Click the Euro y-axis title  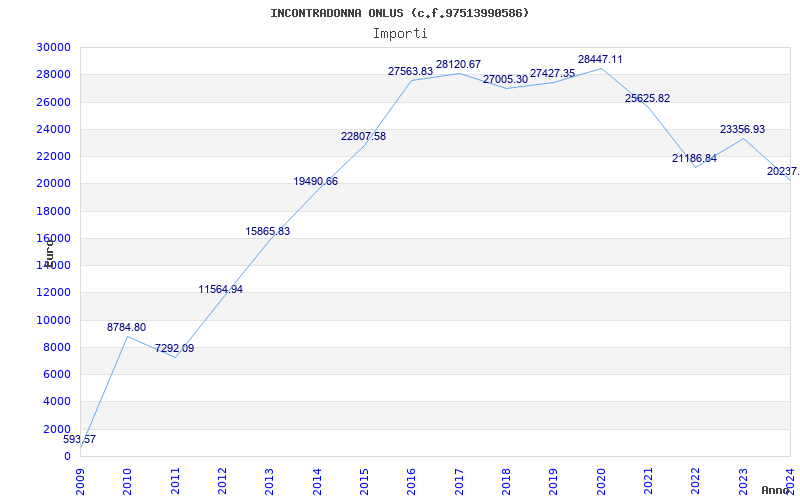49,253
